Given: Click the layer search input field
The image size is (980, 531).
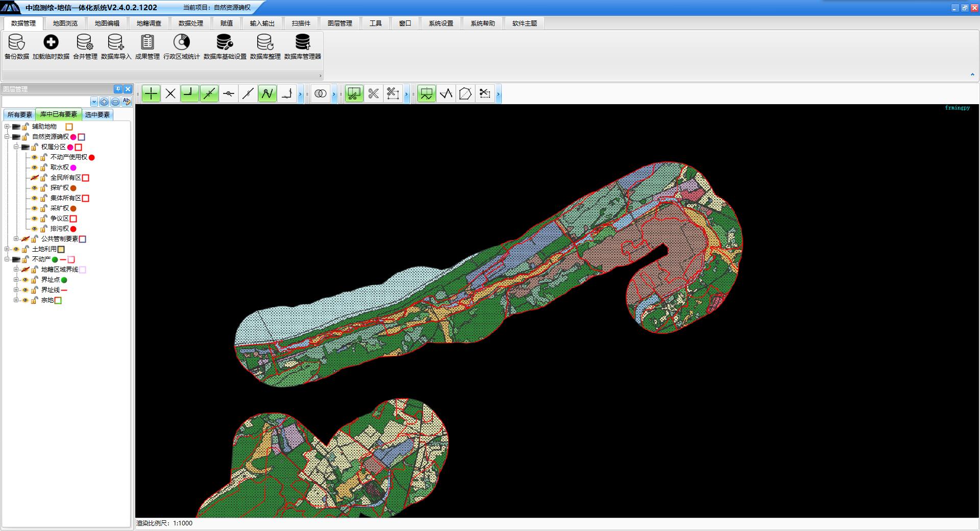Looking at the screenshot, I should click(46, 102).
